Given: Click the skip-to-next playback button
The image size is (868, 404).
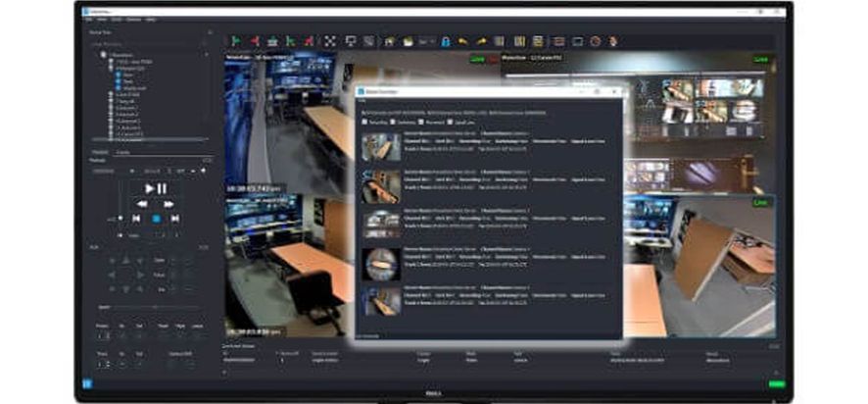Looking at the screenshot, I should point(175,219).
